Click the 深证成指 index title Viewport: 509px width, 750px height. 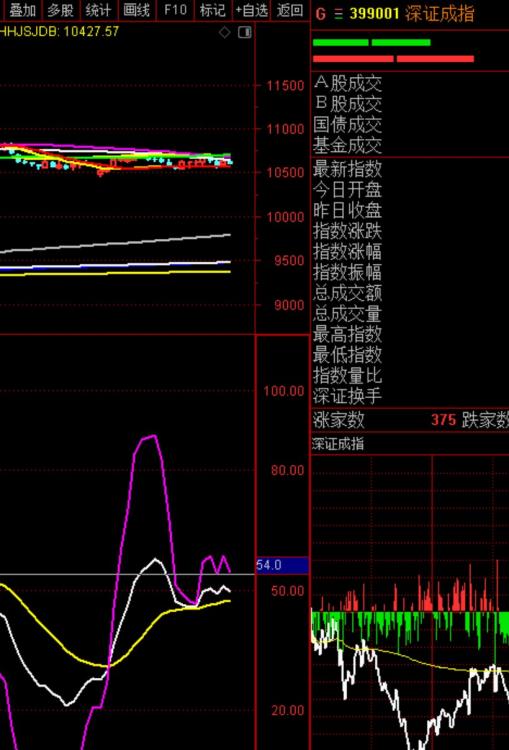point(440,14)
